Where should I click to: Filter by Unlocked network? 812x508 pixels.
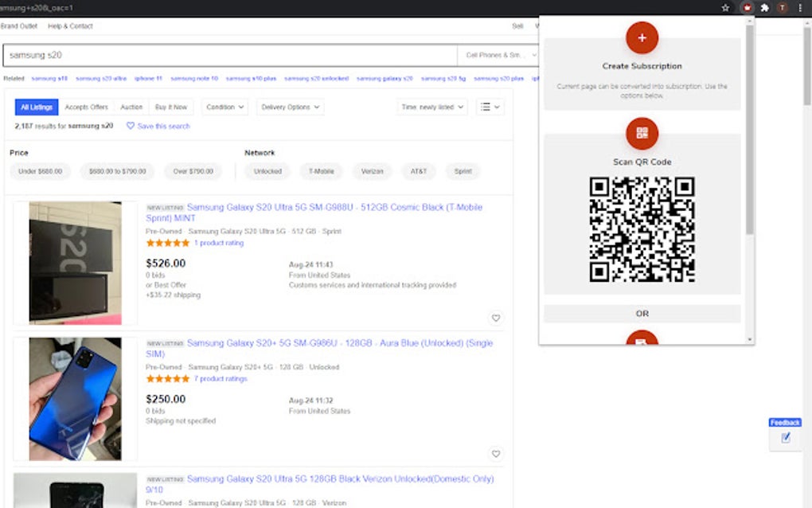pos(267,171)
